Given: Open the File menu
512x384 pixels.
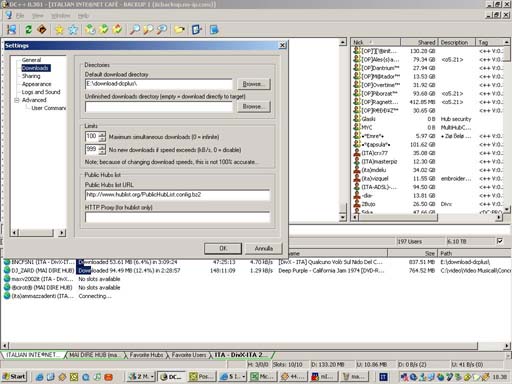Looking at the screenshot, I should pos(20,16).
